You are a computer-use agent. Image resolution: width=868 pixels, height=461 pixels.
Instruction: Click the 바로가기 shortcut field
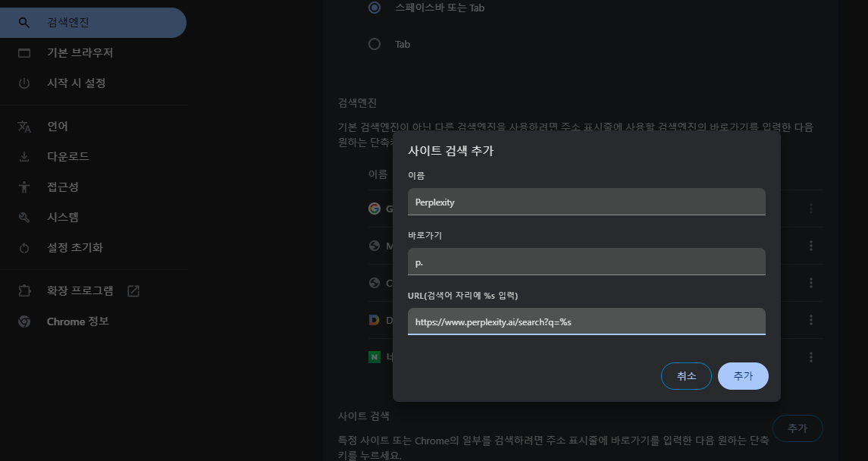[586, 262]
